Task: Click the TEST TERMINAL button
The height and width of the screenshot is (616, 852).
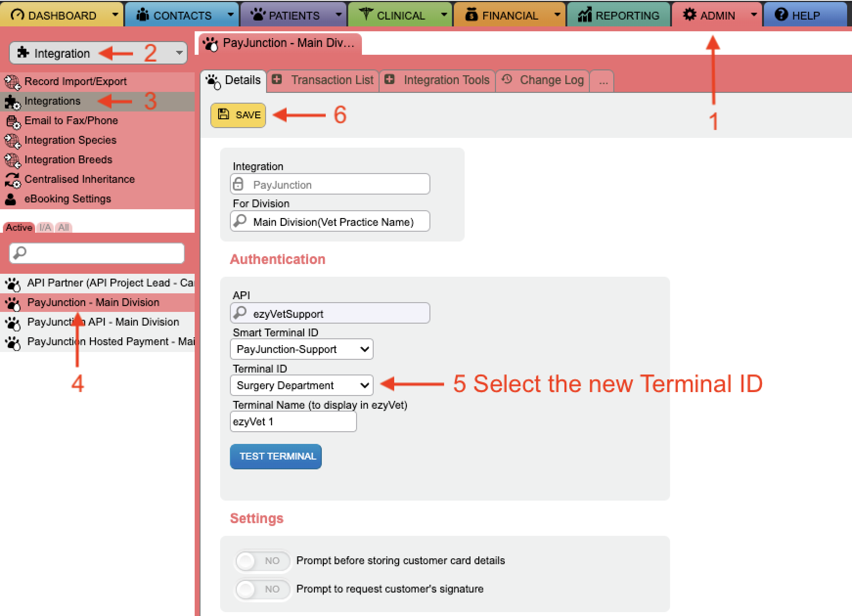Action: point(276,457)
